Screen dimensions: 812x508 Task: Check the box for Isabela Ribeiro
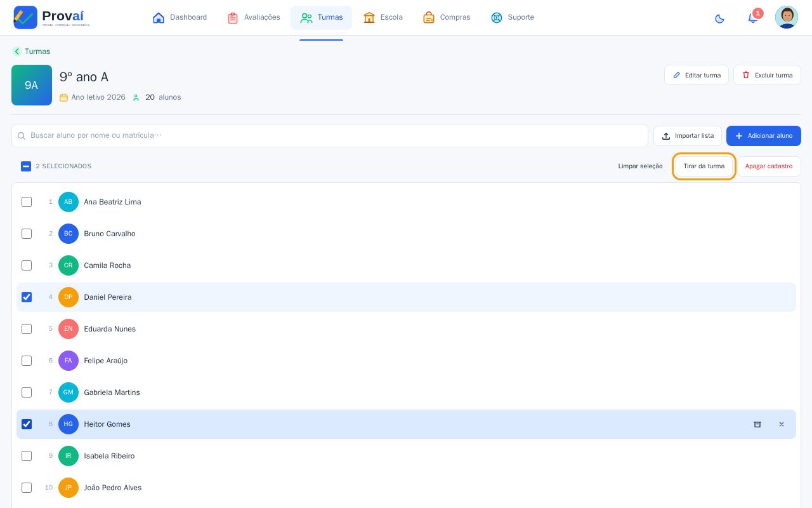tap(27, 456)
